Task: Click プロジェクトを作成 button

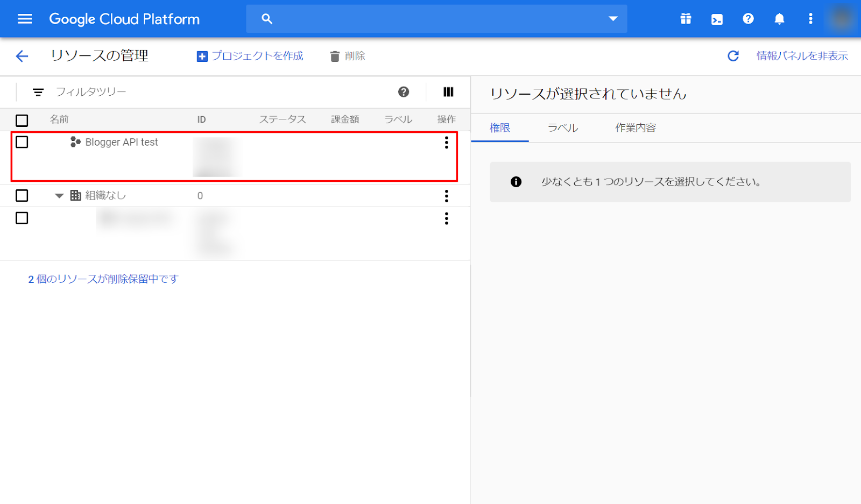Action: click(250, 56)
